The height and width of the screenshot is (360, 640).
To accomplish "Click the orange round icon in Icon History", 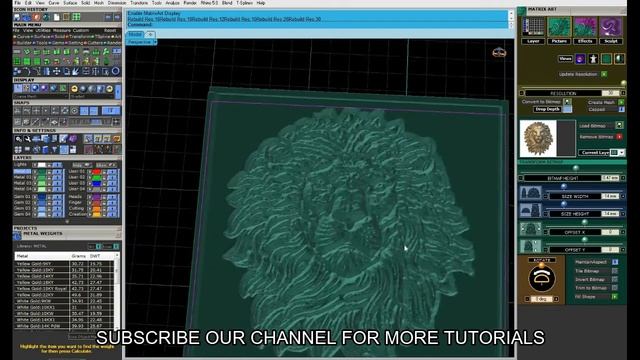I will pyautogui.click(x=37, y=17).
